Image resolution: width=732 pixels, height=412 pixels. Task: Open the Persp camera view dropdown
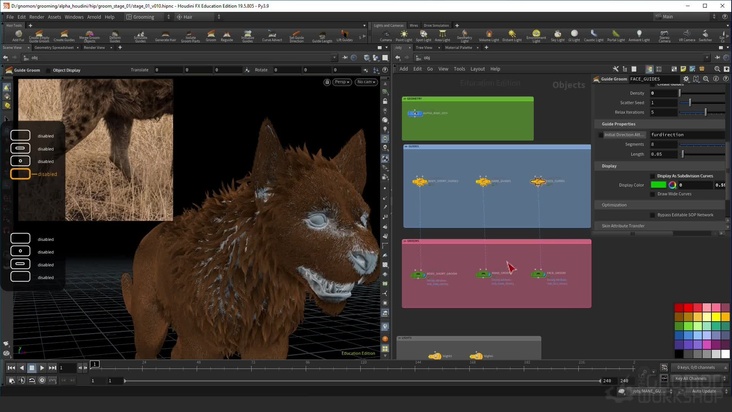point(342,82)
